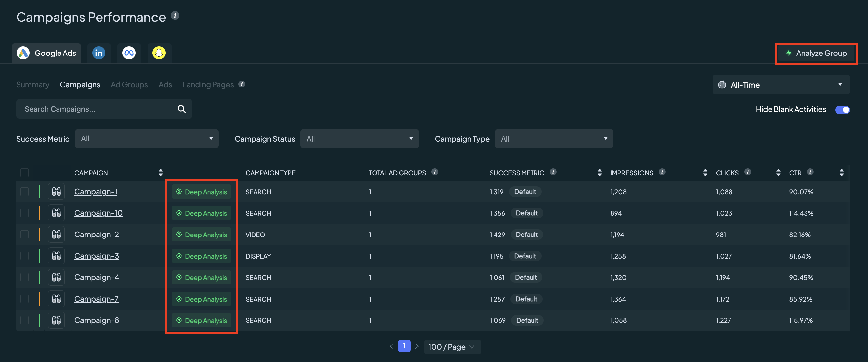This screenshot has width=868, height=362.
Task: Click binoculars icon for Campaign-7
Action: (x=56, y=299)
